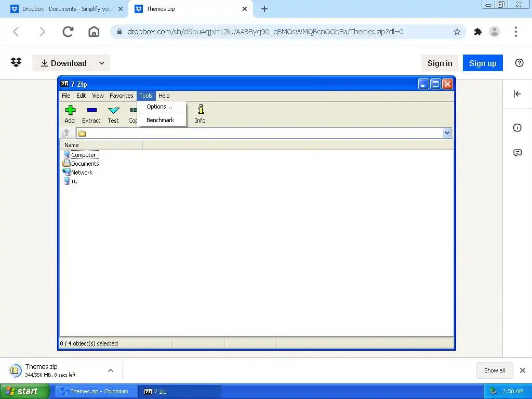This screenshot has height=399, width=532.
Task: Click the browser profile avatar icon
Action: pyautogui.click(x=495, y=32)
